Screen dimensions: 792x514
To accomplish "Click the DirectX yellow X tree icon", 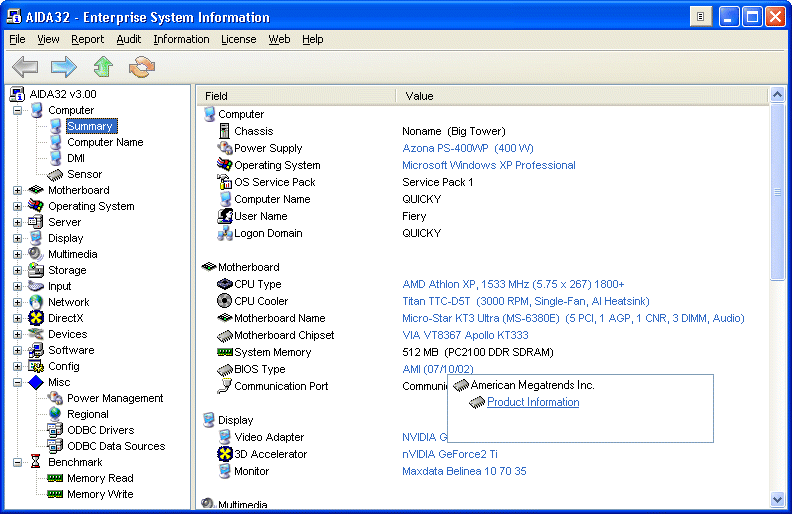I will (x=36, y=318).
